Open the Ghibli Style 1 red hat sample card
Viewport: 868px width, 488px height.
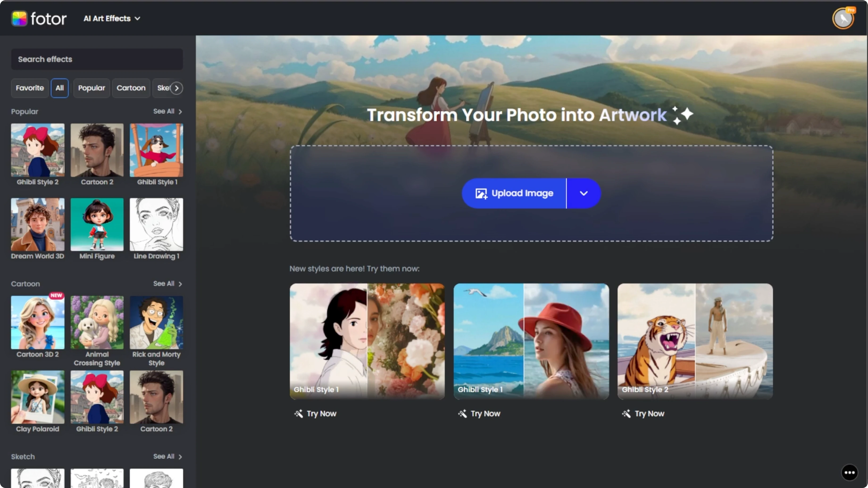(x=531, y=341)
